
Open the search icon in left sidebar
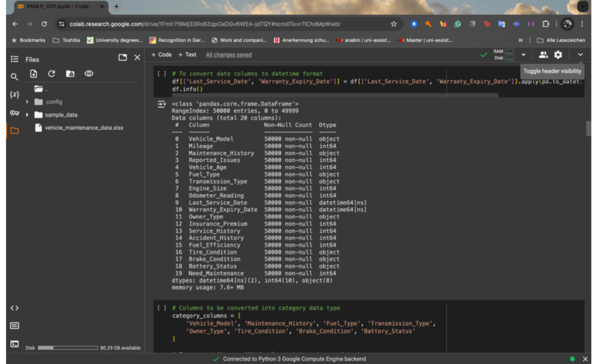[14, 77]
